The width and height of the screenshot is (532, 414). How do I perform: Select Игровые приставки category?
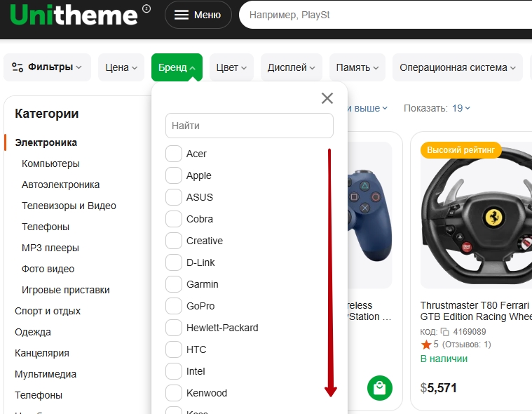point(65,290)
